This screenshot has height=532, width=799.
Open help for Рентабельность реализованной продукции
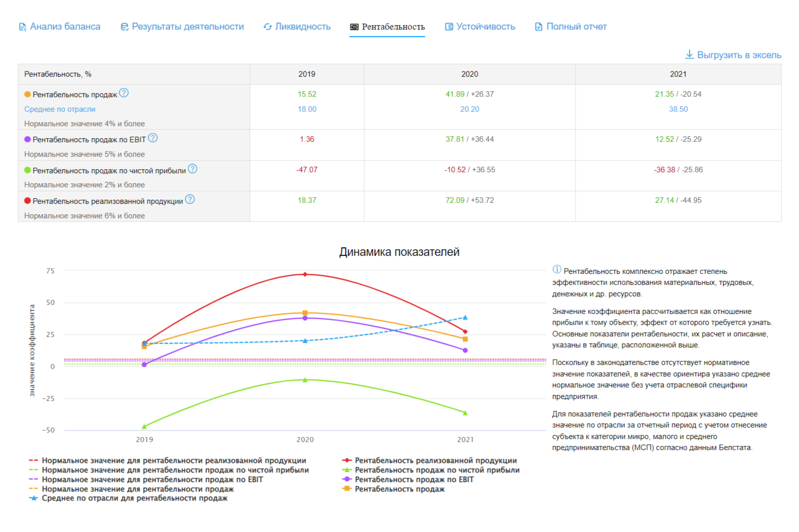190,200
